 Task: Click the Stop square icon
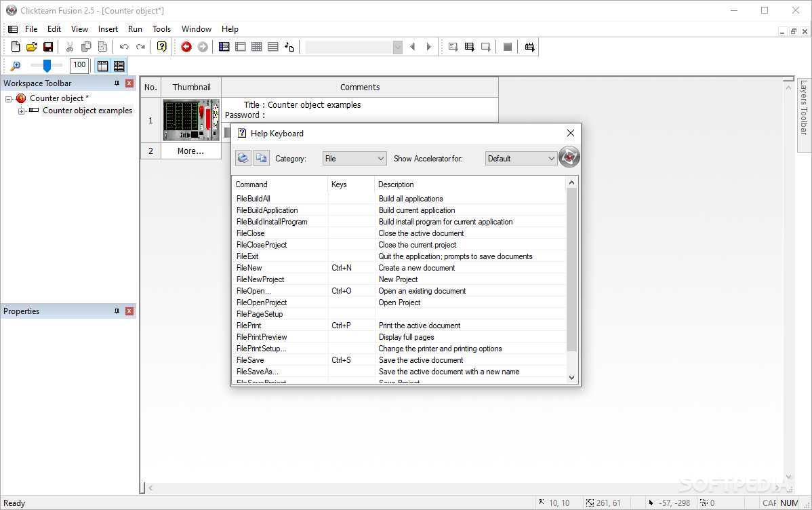(x=508, y=47)
